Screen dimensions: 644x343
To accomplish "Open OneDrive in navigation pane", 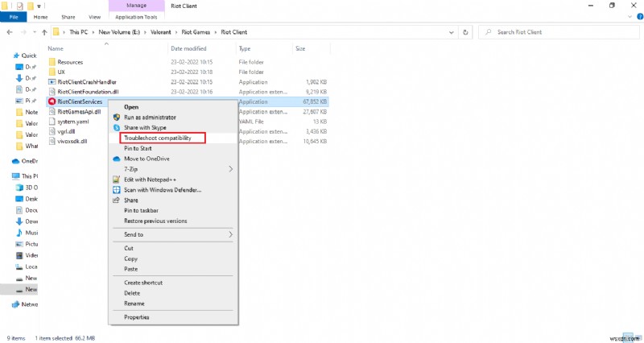I will 25,161.
